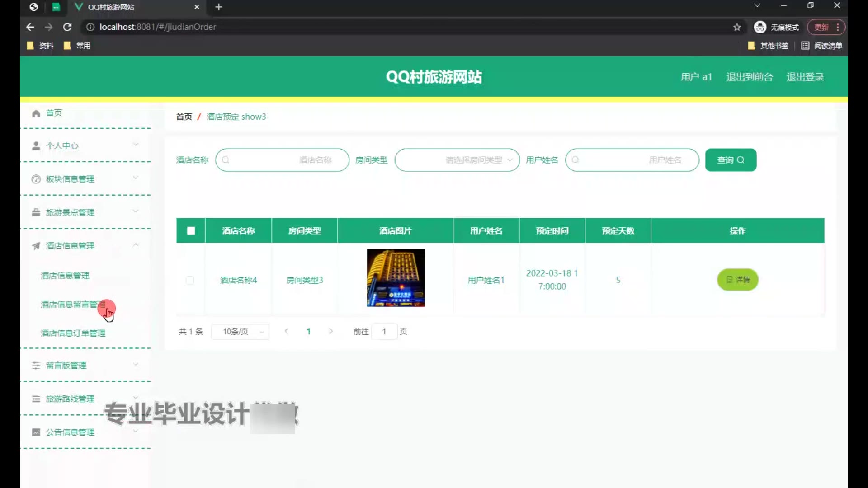Toggle the select-all checkbox in table header
Image resolution: width=868 pixels, height=488 pixels.
[191, 231]
